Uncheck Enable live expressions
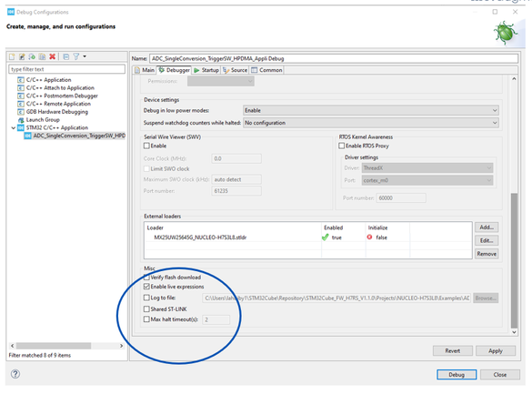 (x=146, y=287)
